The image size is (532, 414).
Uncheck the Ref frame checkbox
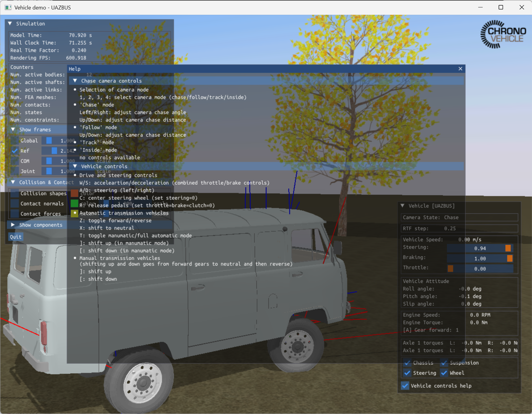[14, 151]
